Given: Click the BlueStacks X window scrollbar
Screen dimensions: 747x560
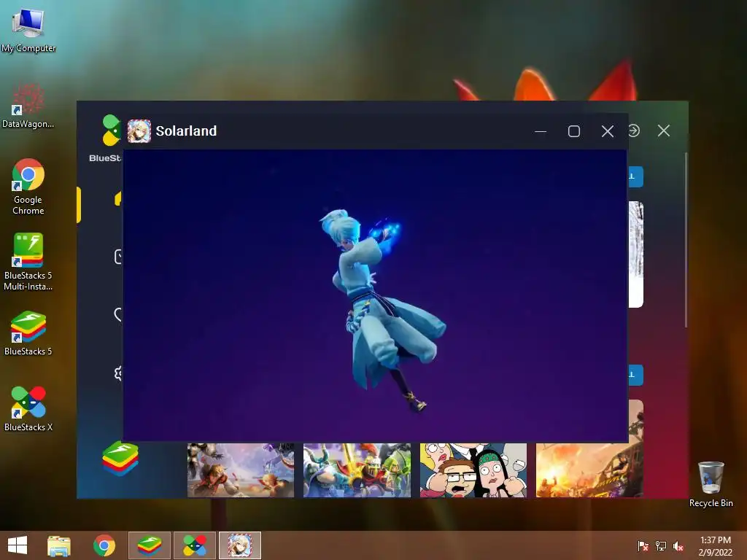Looking at the screenshot, I should (686, 240).
